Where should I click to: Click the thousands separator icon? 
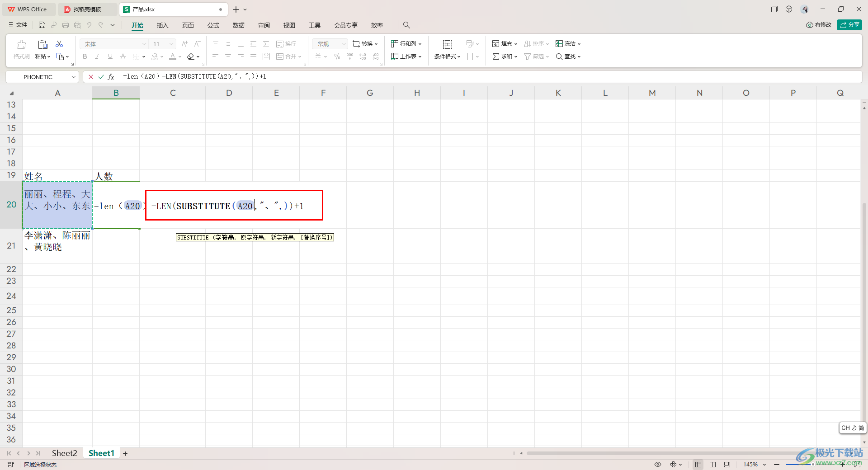tap(350, 56)
